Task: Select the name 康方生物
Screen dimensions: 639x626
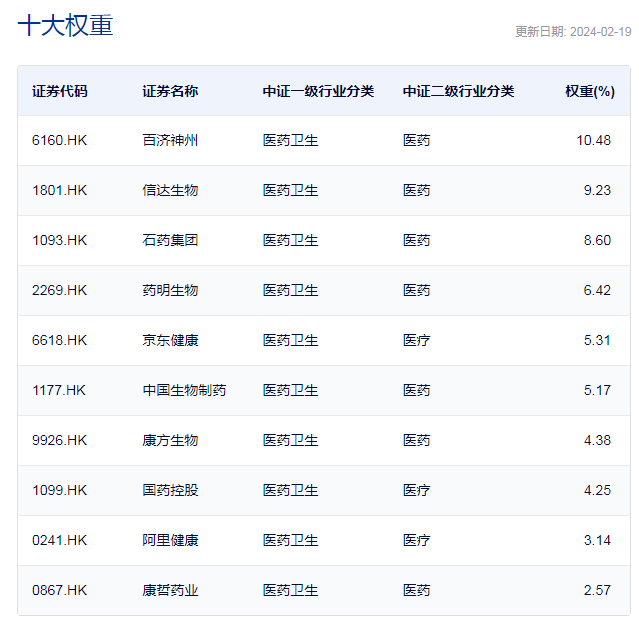Action: (170, 441)
